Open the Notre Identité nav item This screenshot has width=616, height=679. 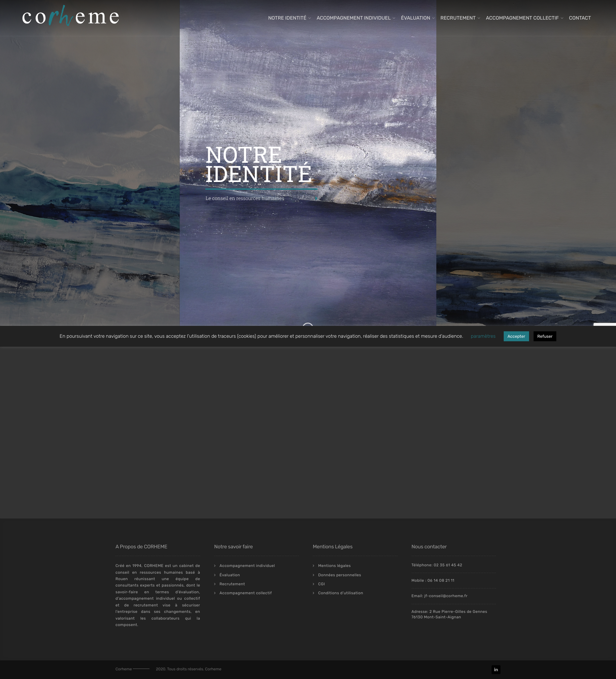[x=287, y=18]
